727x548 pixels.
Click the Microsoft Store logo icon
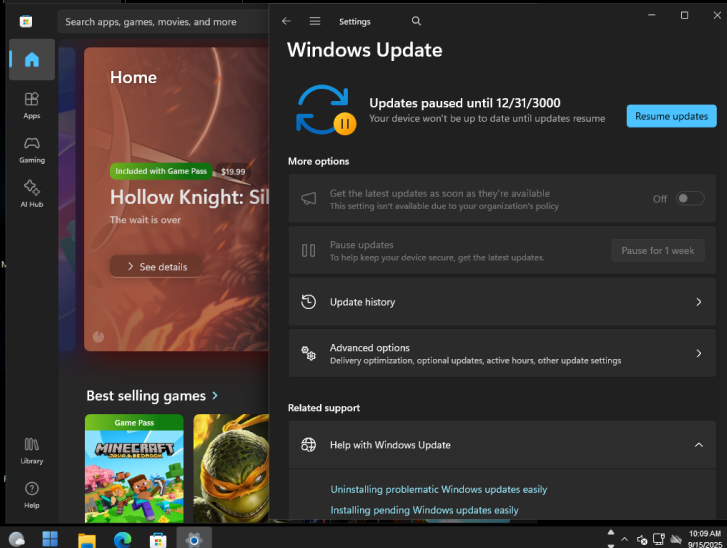[x=26, y=21]
